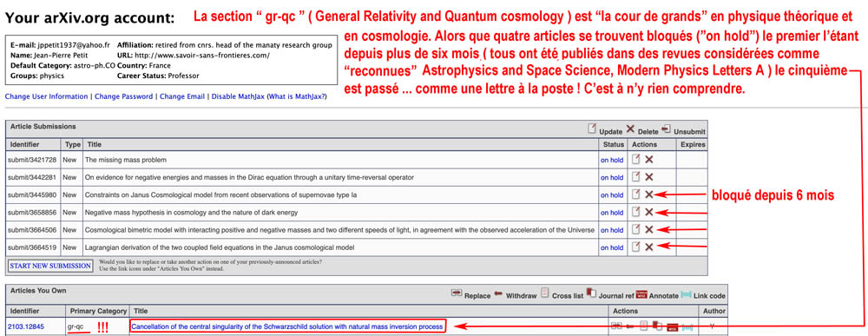
Task: Click update icon for Janus supernovae submission
Action: pyautogui.click(x=636, y=194)
